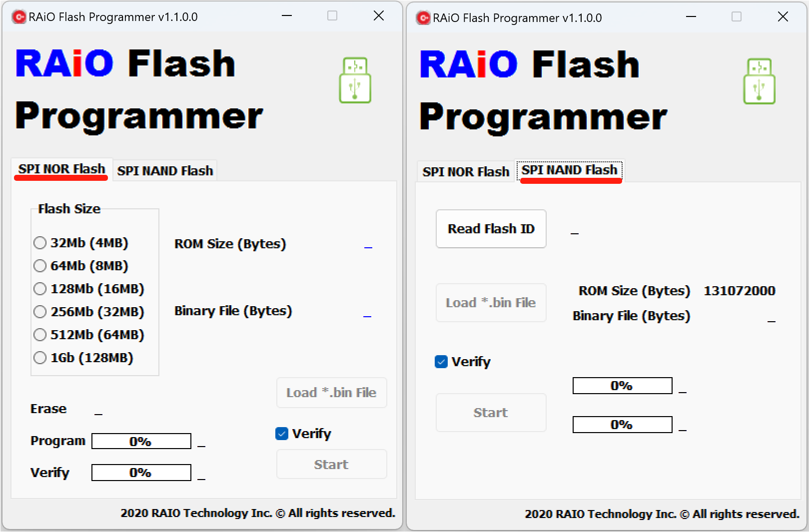This screenshot has width=809, height=532.
Task: Click the 131072000 ROM Size value
Action: click(x=739, y=291)
